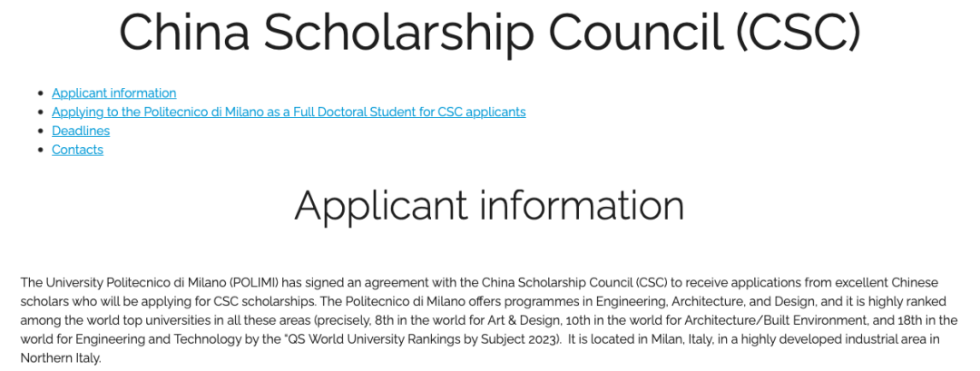Jump to the Deadlines link
Image resolution: width=980 pixels, height=371 pixels.
click(x=81, y=131)
